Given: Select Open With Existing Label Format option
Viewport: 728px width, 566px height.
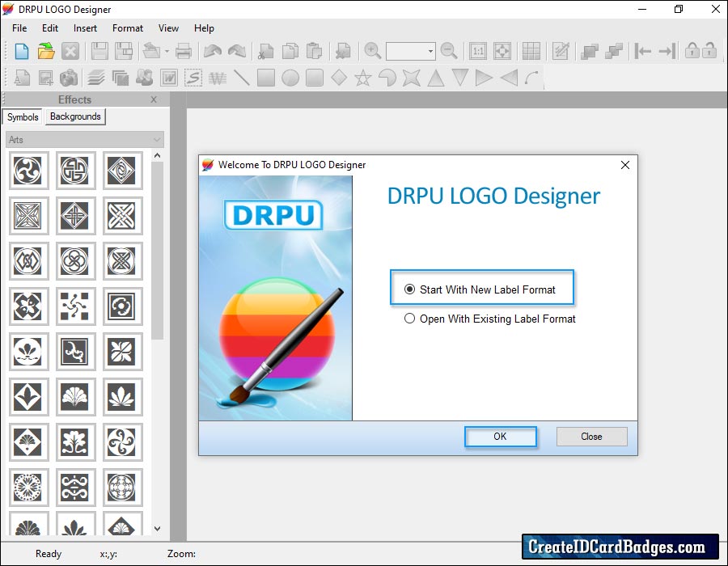Looking at the screenshot, I should (x=490, y=319).
